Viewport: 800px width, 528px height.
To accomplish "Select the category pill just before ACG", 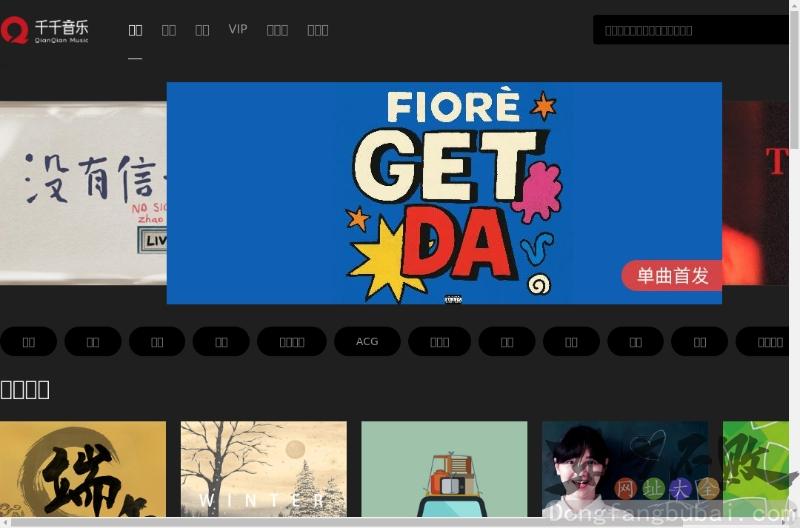I will coord(291,342).
